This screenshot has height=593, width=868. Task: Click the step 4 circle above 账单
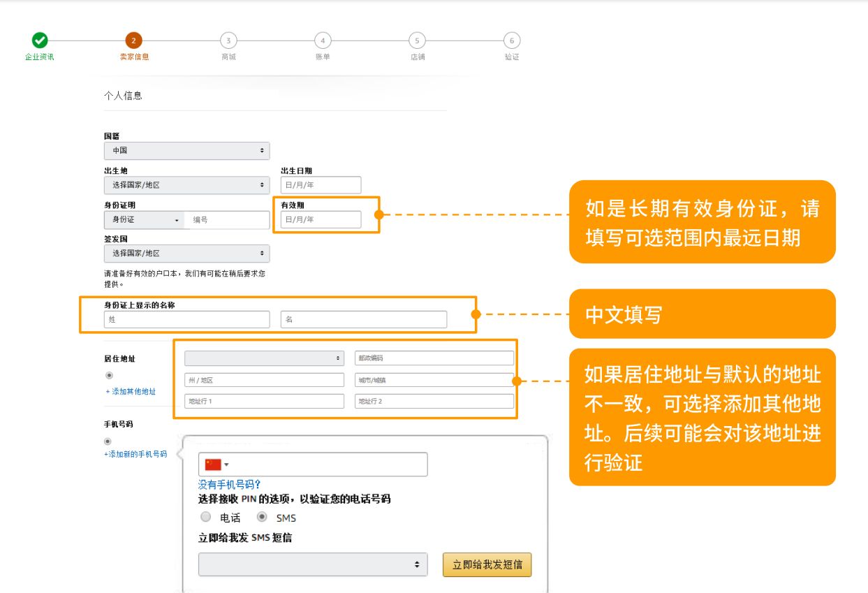323,41
